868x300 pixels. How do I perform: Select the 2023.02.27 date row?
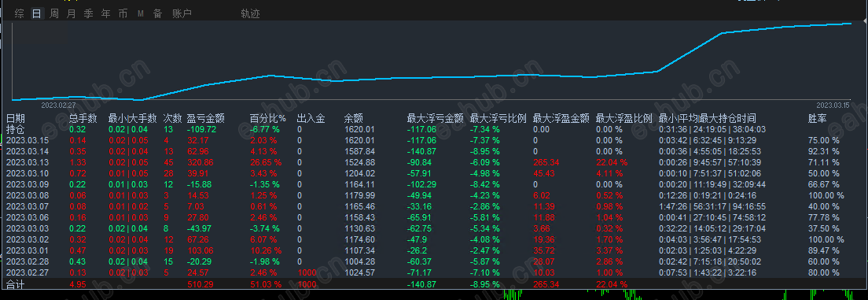click(28, 272)
